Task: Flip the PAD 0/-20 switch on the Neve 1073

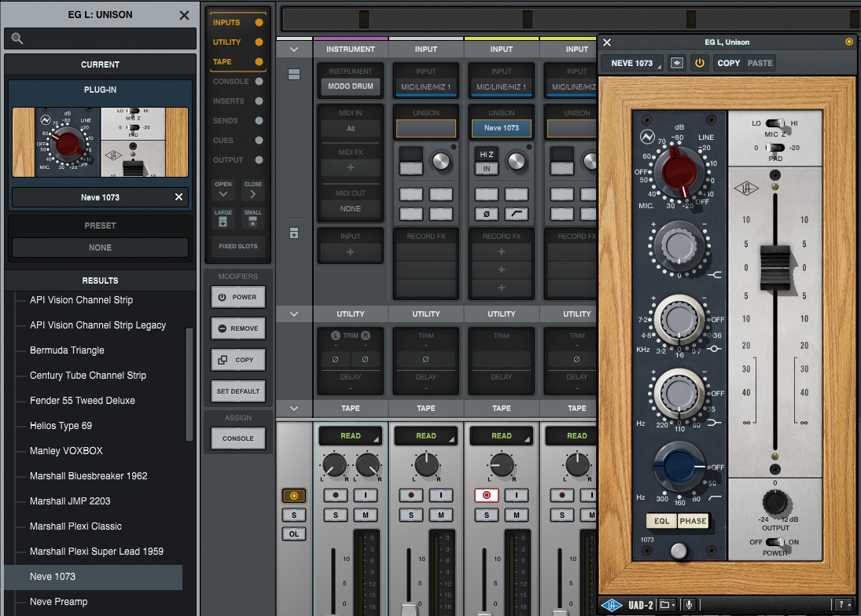Action: [775, 148]
